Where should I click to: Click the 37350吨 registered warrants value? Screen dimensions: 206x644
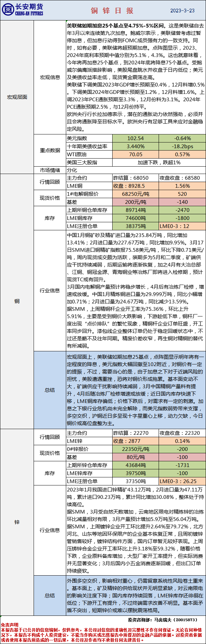tap(135, 481)
